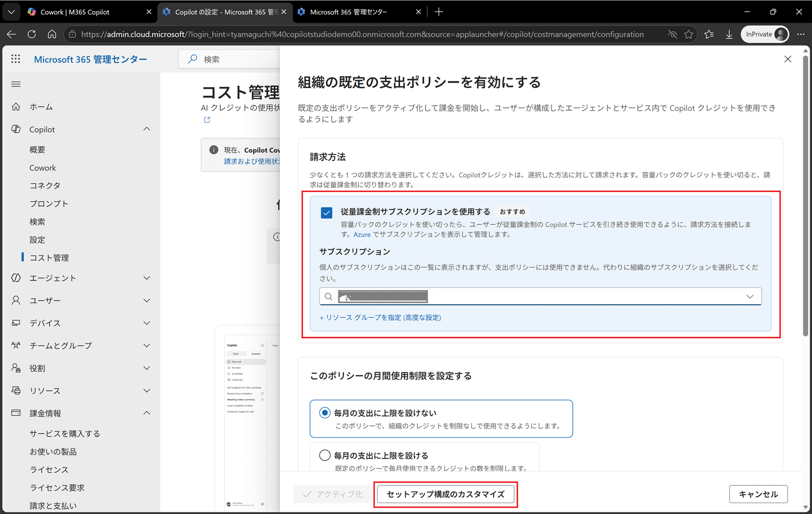Click the エージェント icon in sidebar
This screenshot has height=514, width=812.
tap(16, 278)
